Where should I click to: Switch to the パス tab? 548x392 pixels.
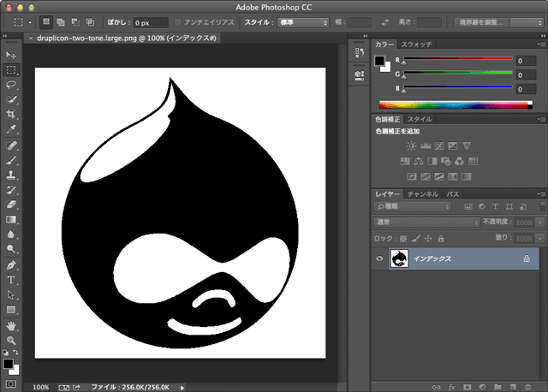pos(453,194)
